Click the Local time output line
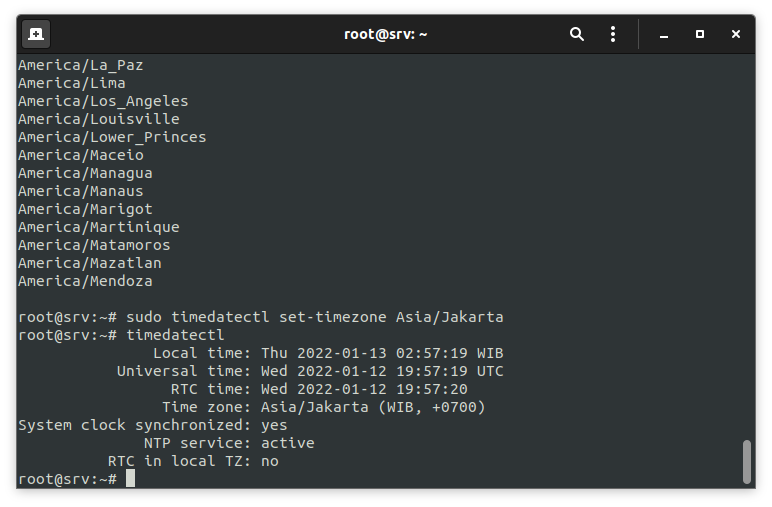 coord(328,353)
